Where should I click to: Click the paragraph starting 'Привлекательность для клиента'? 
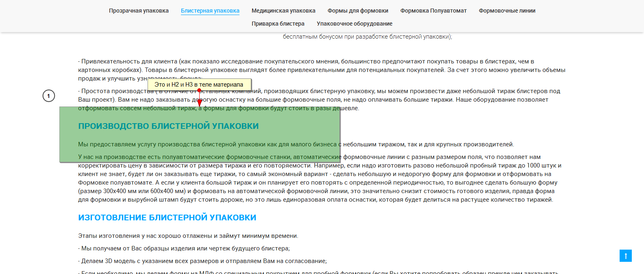tap(322, 70)
